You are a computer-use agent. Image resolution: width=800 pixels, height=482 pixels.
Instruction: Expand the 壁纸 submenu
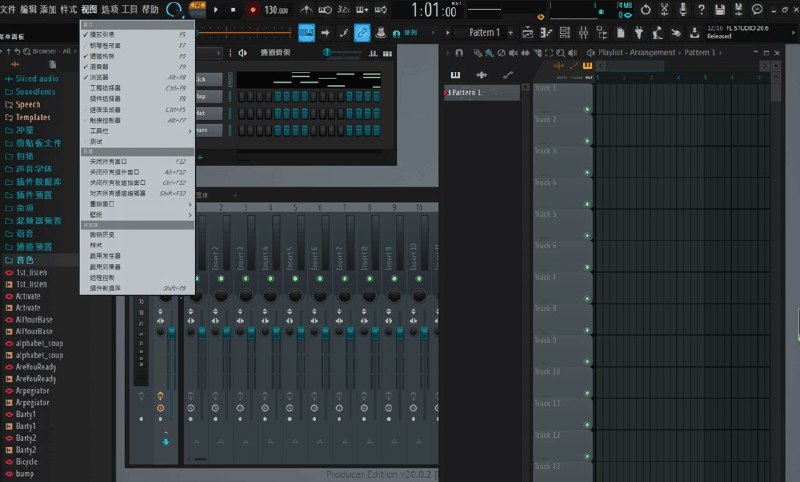[x=137, y=215]
